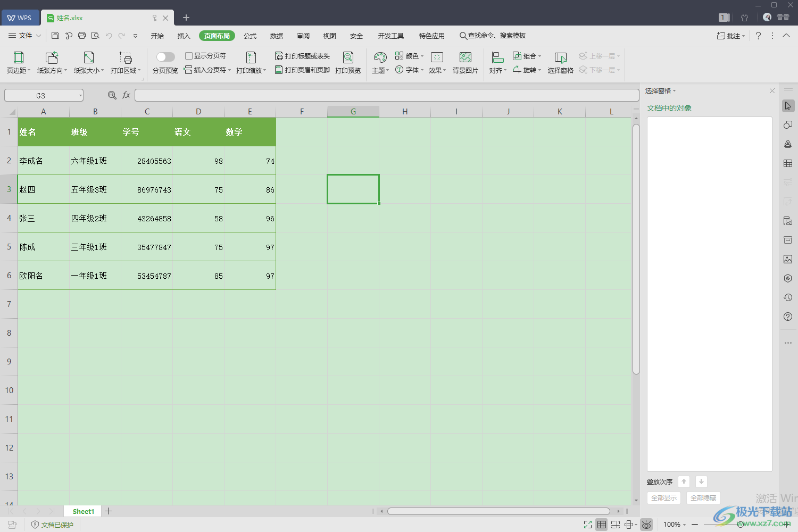The height and width of the screenshot is (532, 798).
Task: Select column header G
Action: [353, 111]
